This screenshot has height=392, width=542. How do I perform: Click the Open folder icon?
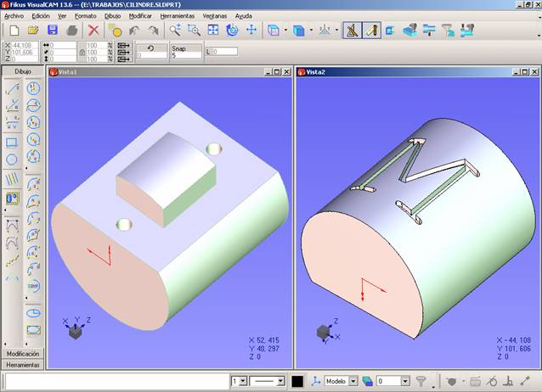32,31
